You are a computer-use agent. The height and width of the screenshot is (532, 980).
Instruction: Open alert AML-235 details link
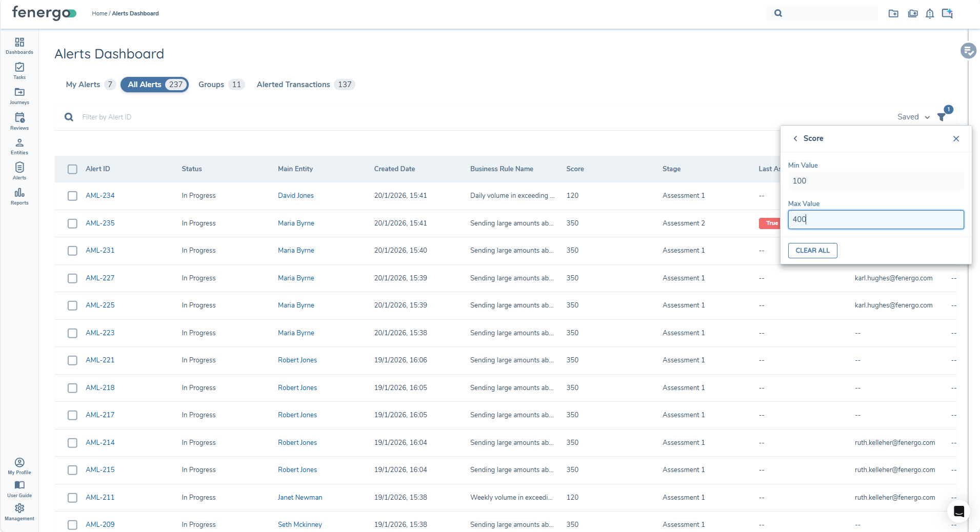[100, 223]
